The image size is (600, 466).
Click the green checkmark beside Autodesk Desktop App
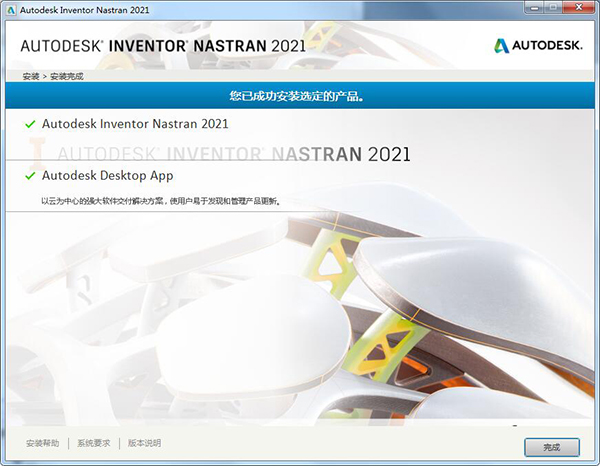(30, 176)
